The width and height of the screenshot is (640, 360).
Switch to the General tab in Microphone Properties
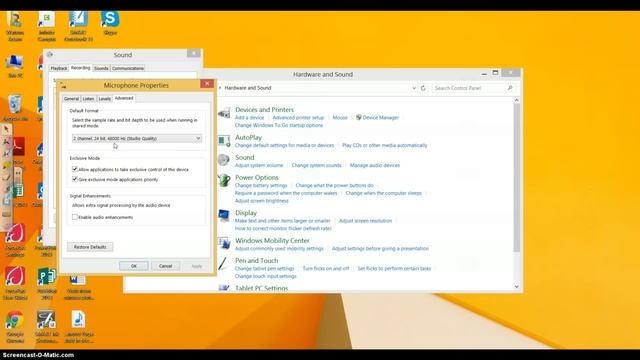click(71, 98)
